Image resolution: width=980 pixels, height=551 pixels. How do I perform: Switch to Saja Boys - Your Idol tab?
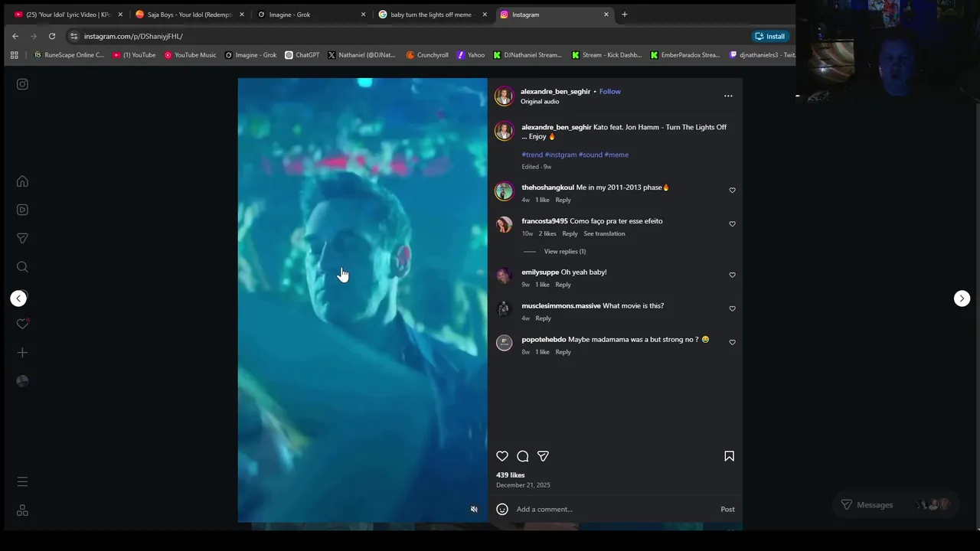pyautogui.click(x=190, y=15)
